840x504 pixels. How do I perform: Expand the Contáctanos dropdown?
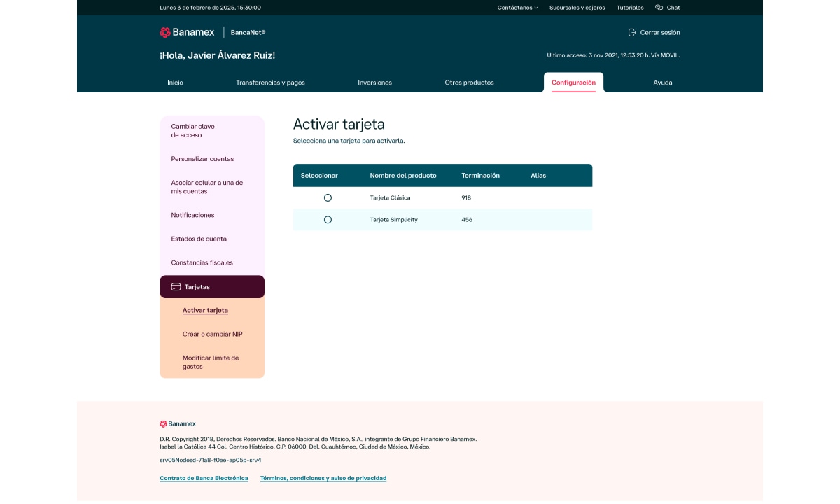click(517, 8)
